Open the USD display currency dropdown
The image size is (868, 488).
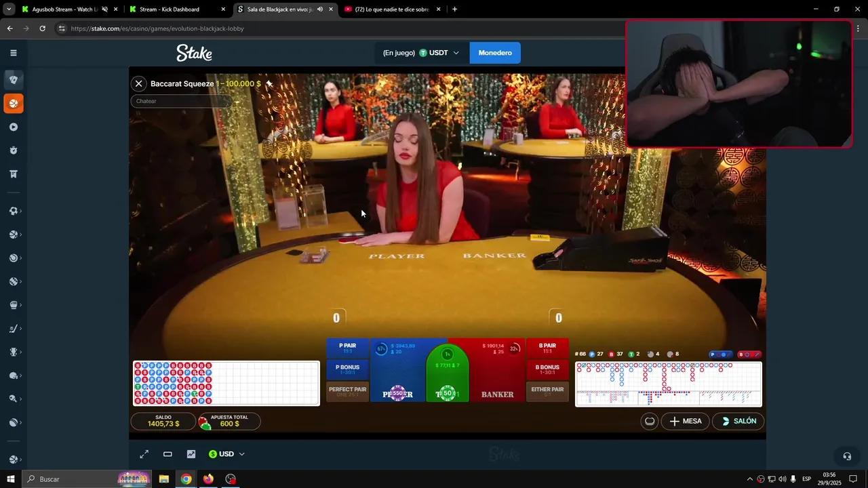(x=227, y=454)
